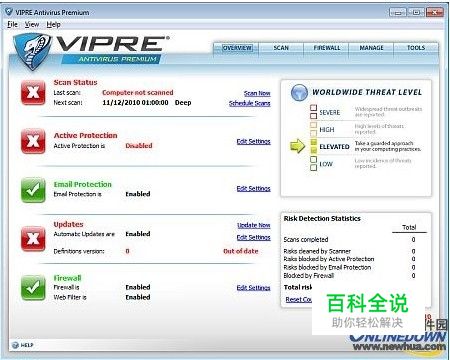The width and height of the screenshot is (450, 360).
Task: Click the red X Updates status icon
Action: tap(33, 239)
